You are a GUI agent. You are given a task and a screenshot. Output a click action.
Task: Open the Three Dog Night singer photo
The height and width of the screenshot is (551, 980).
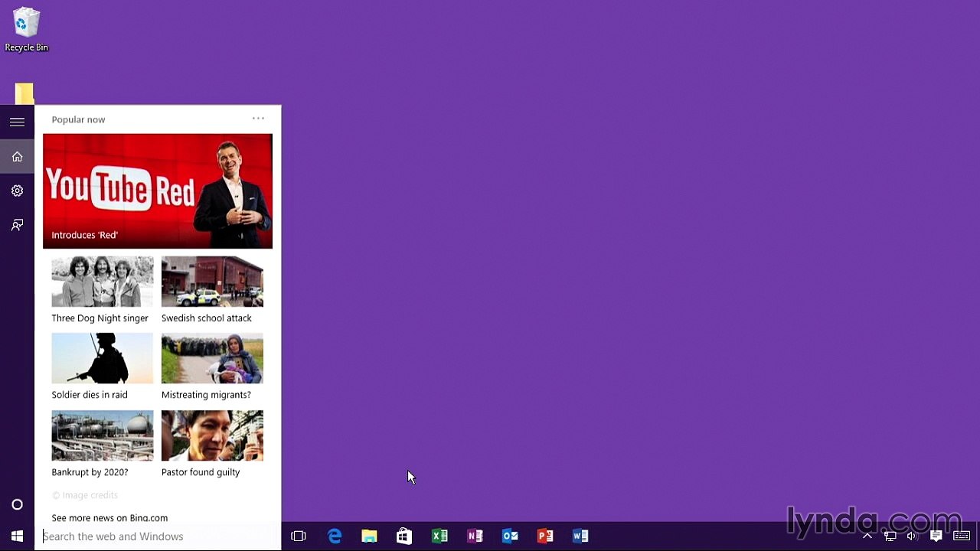[103, 282]
